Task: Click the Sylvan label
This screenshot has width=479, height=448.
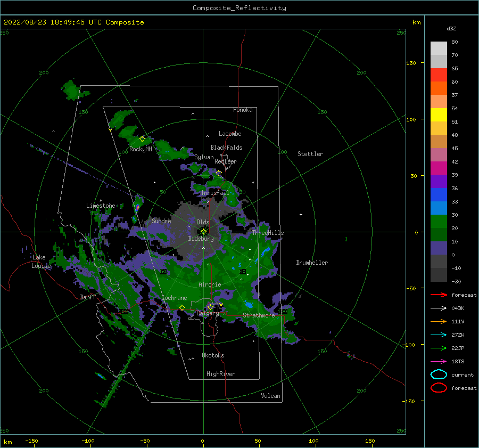Action: [204, 157]
